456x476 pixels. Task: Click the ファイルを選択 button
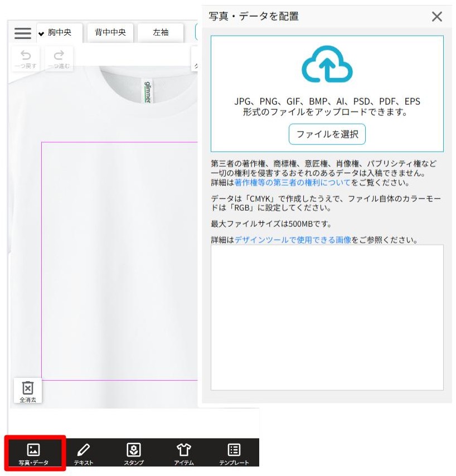(327, 134)
